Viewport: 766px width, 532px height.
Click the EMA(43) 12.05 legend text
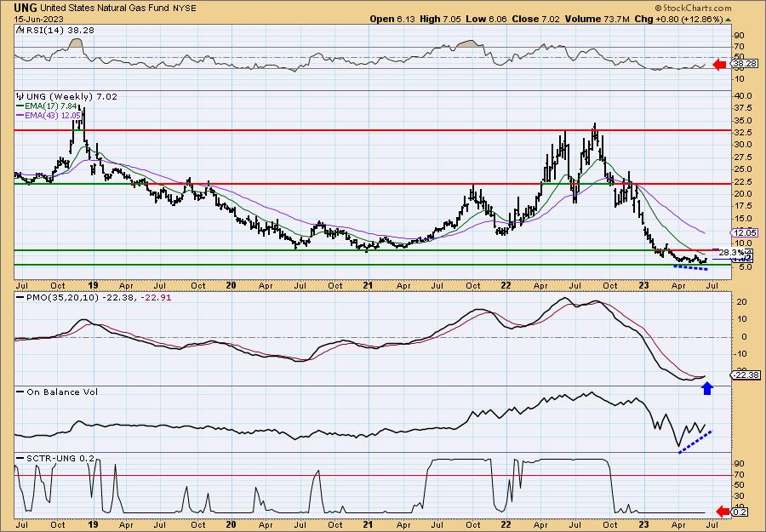point(54,115)
